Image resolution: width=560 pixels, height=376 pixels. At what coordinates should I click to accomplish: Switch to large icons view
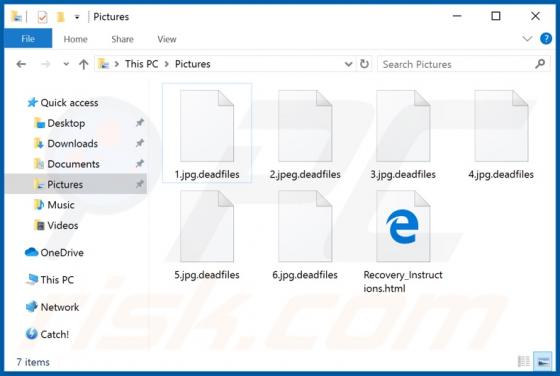(x=543, y=361)
